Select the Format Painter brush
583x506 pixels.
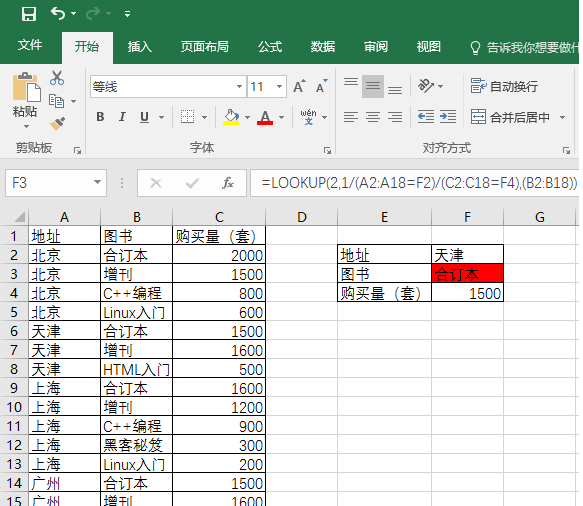coord(57,123)
